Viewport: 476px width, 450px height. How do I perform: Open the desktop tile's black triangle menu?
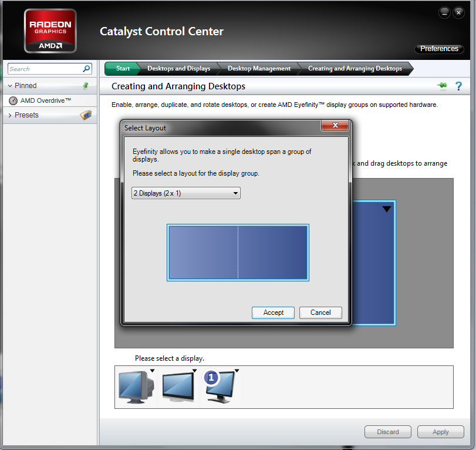pos(386,209)
